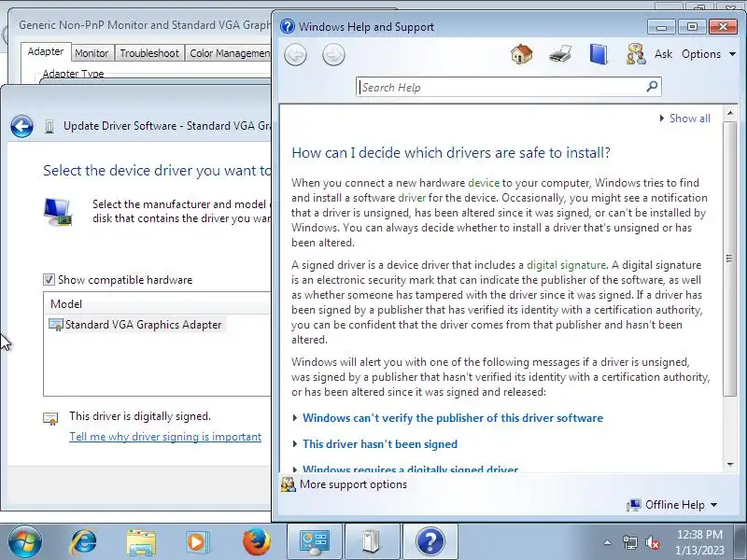Show hidden tray icons arrow
Screen dimensions: 747x560
coord(608,542)
